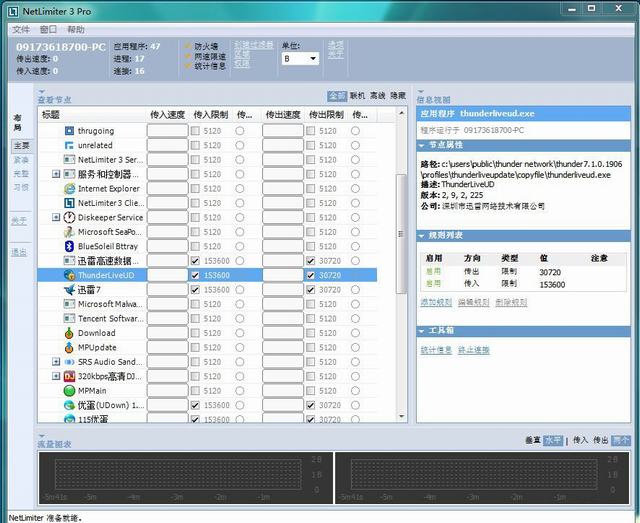This screenshot has height=523, width=640.
Task: Click the 迅雷高速数据 row icon
Action: pyautogui.click(x=69, y=260)
